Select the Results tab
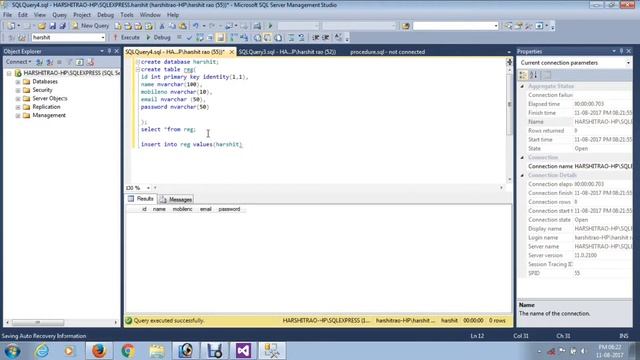Image resolution: width=640 pixels, height=360 pixels. coord(141,199)
